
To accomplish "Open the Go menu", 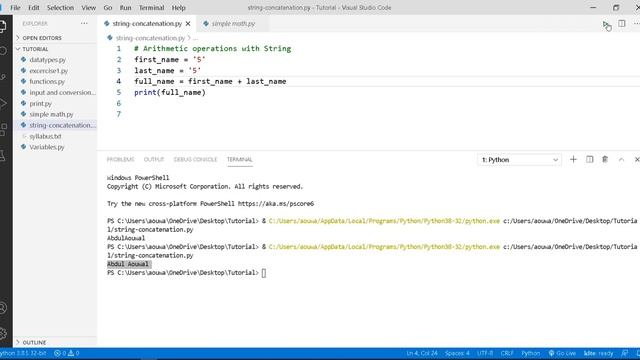I will [x=108, y=8].
